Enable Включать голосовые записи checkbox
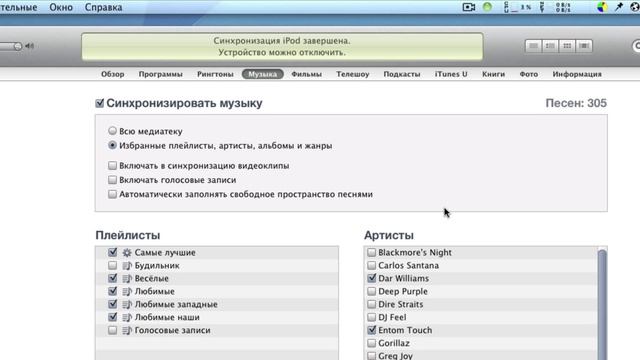Screen dimensions: 640x360 click(112, 180)
